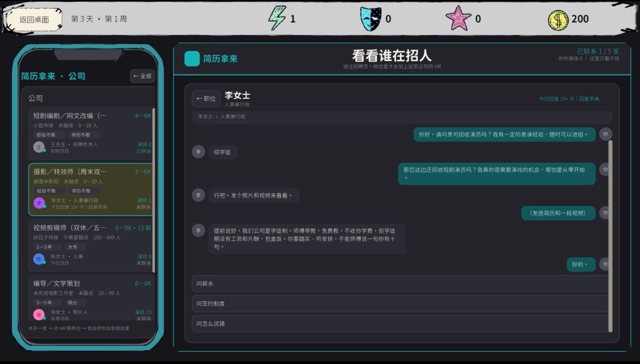Click the 李女士 name in the chat header
The image size is (640, 364).
pyautogui.click(x=237, y=95)
